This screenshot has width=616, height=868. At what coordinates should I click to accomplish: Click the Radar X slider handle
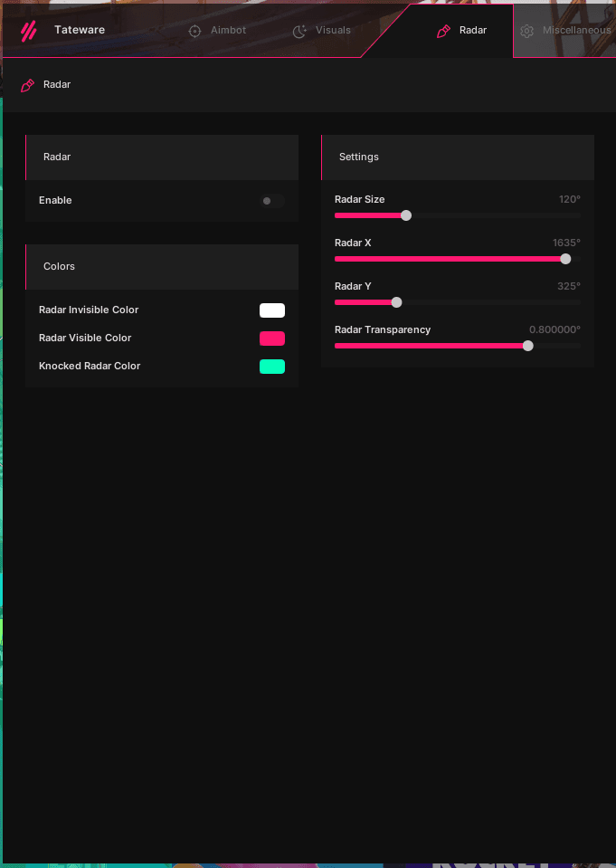[x=565, y=259]
